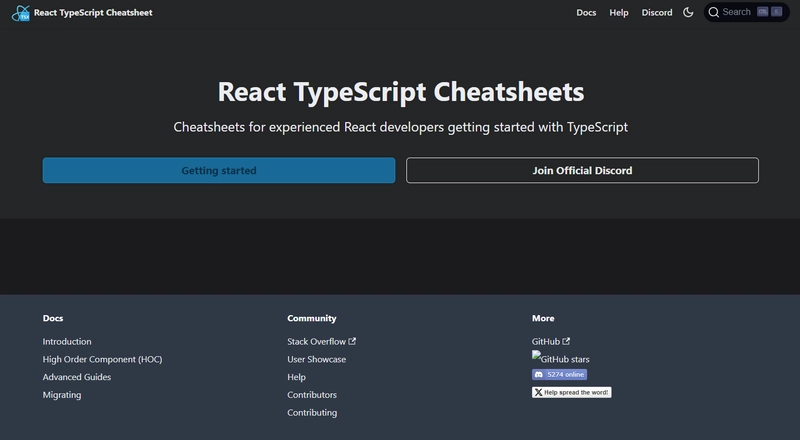Open the Introduction footer link

click(x=67, y=341)
